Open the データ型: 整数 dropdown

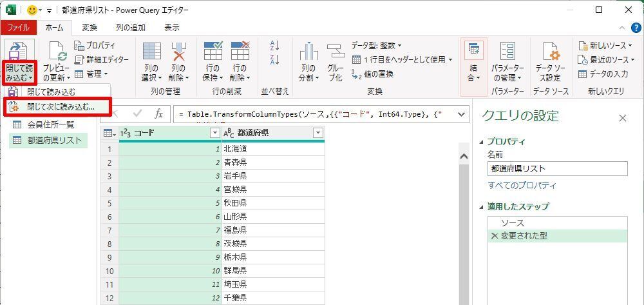(377, 45)
